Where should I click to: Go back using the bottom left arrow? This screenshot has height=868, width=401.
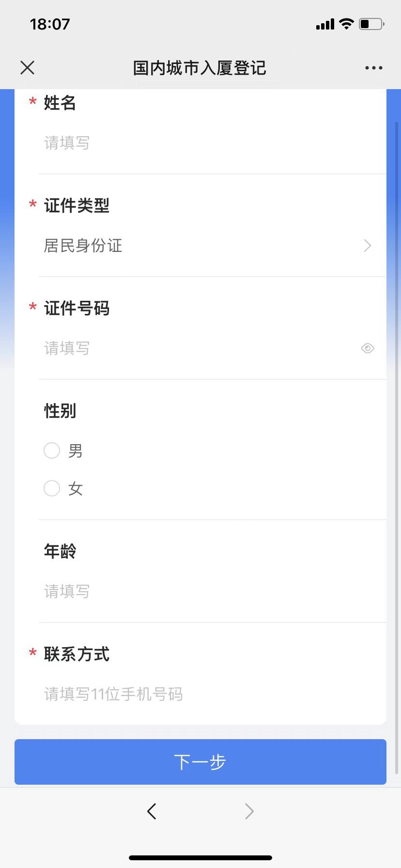click(x=152, y=811)
